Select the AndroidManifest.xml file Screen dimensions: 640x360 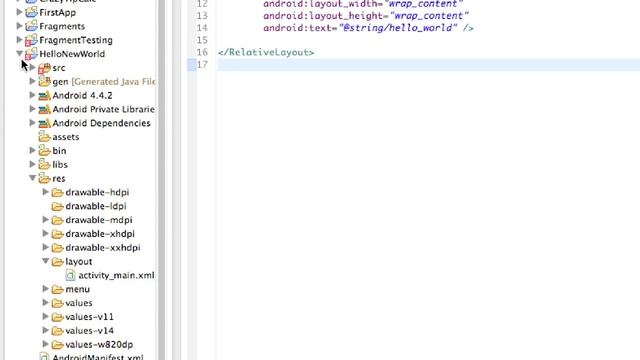pyautogui.click(x=98, y=357)
